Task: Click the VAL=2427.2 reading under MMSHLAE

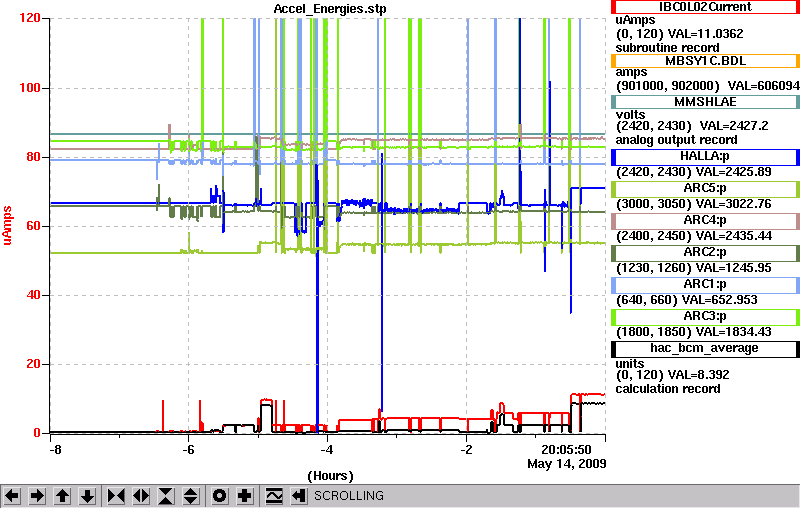Action: coord(734,126)
